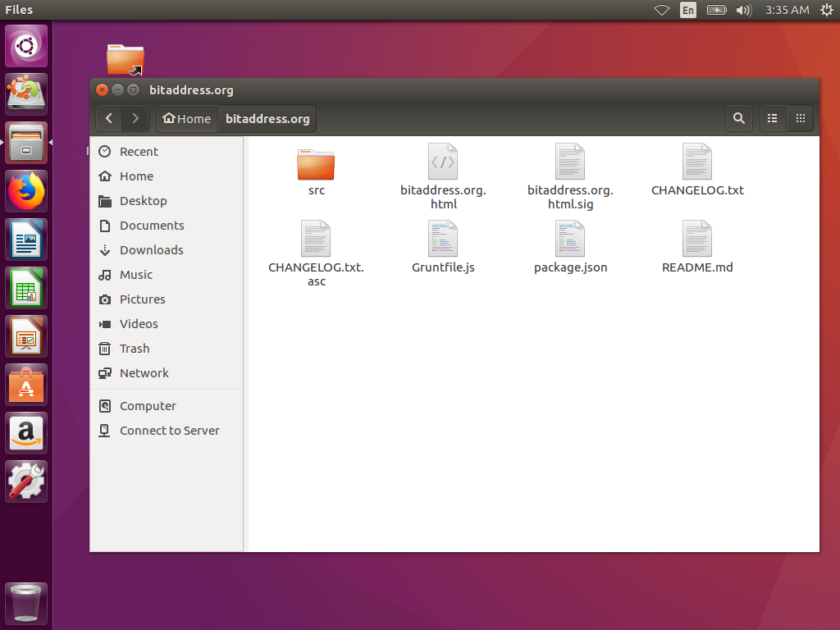Open Downloads in the sidebar

click(x=151, y=250)
